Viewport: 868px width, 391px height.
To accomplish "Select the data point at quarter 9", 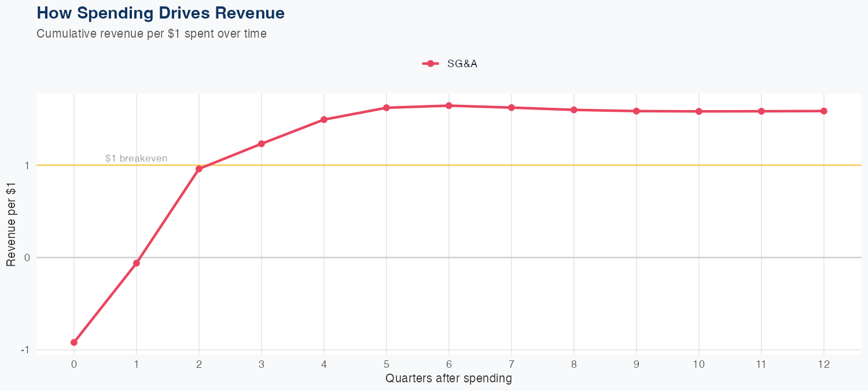I will (x=637, y=111).
